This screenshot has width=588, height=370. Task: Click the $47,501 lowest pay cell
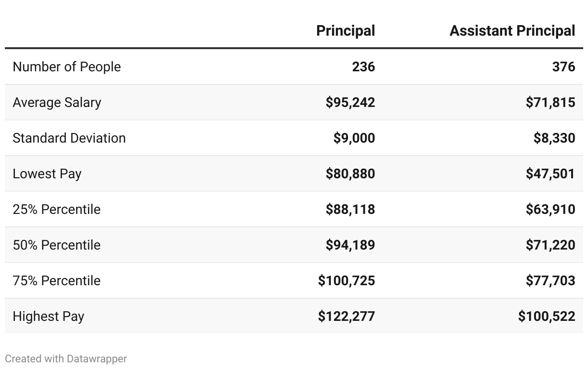pos(550,174)
